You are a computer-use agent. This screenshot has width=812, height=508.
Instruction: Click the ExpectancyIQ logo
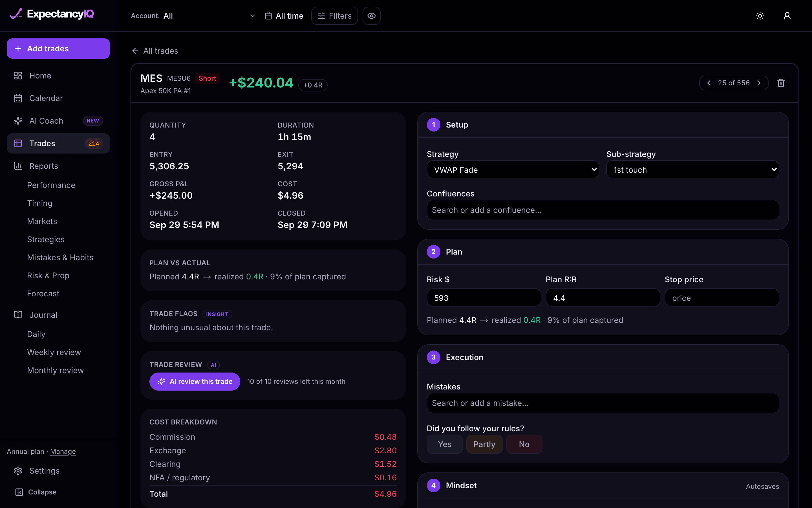click(x=52, y=14)
